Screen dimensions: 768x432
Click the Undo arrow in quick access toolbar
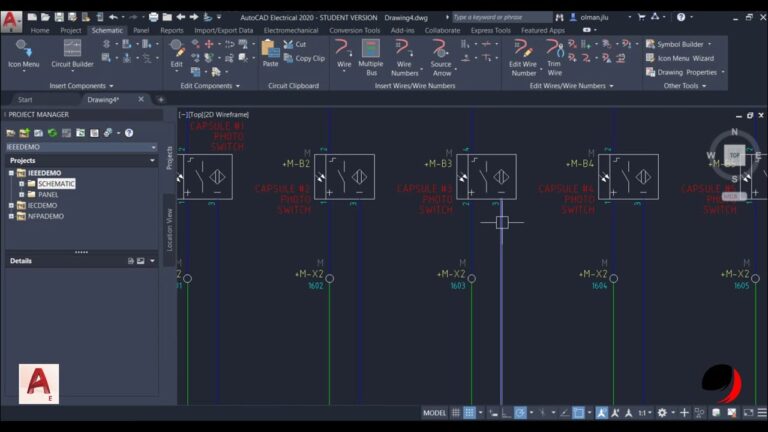coord(113,17)
